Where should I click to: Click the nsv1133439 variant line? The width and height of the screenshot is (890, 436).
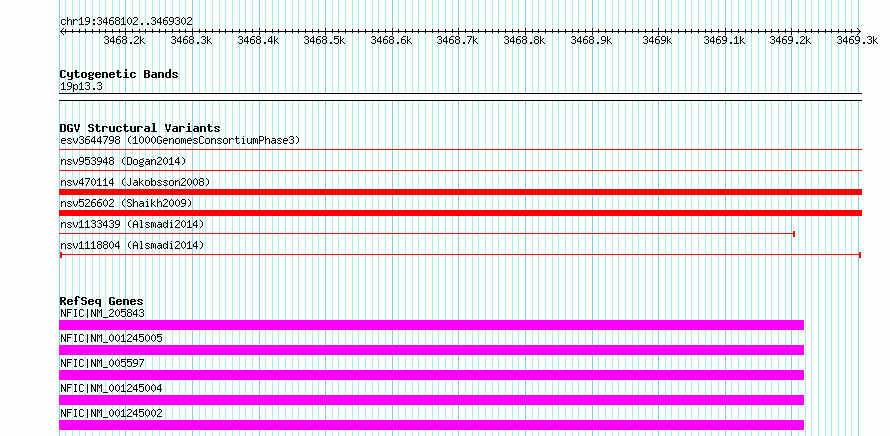pyautogui.click(x=427, y=233)
